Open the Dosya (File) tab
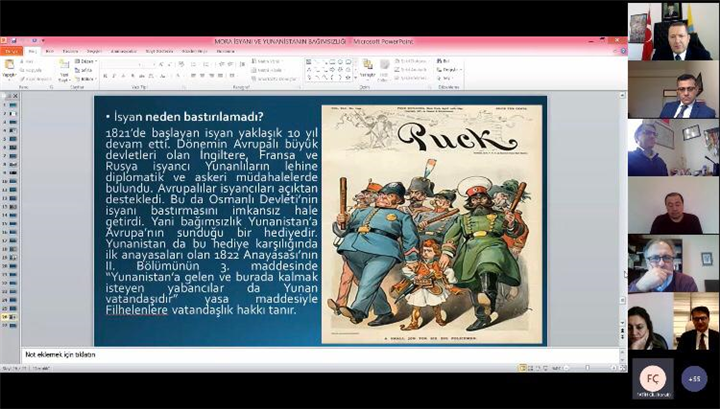This screenshot has height=409, width=720. pyautogui.click(x=11, y=51)
